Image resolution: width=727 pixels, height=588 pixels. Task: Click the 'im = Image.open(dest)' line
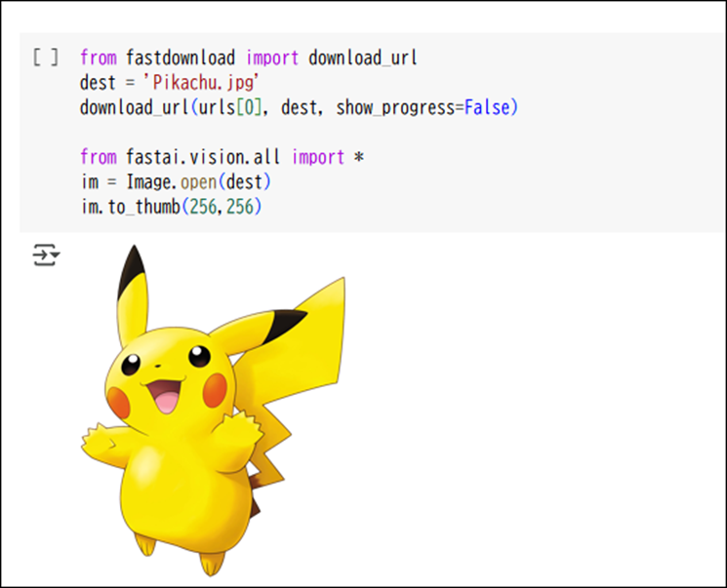pos(176,181)
